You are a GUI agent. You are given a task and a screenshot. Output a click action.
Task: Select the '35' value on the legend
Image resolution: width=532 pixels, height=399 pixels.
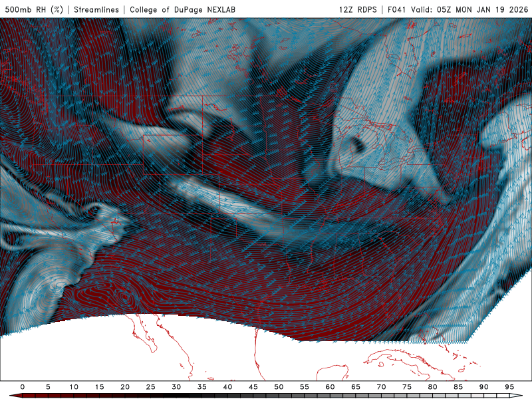pyautogui.click(x=202, y=387)
